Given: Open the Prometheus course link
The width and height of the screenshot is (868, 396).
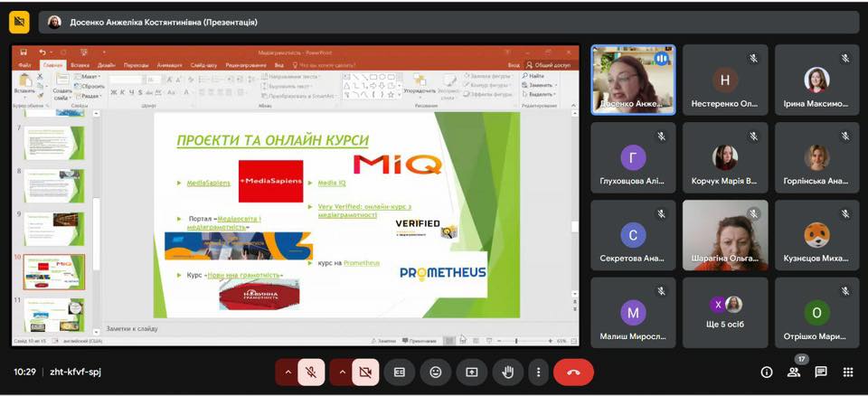Looking at the screenshot, I should (362, 263).
